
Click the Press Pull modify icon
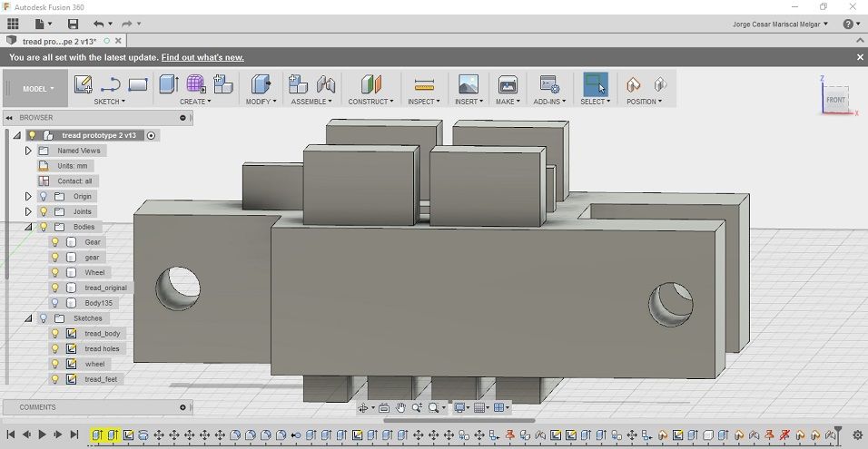click(261, 84)
